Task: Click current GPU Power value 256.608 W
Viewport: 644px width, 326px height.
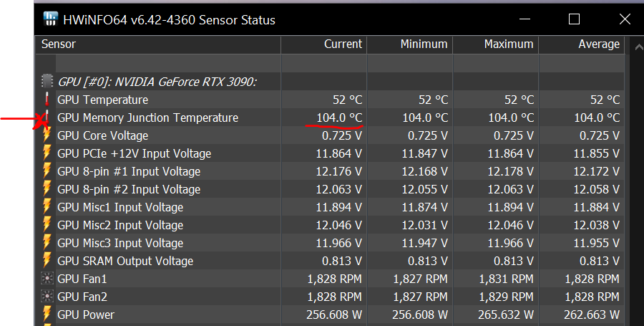Action: 334,315
